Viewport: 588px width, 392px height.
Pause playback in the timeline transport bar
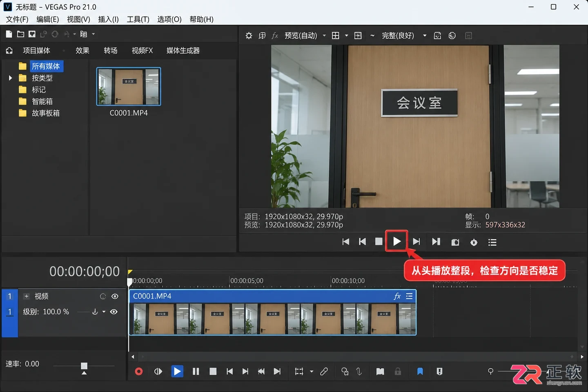[196, 372]
